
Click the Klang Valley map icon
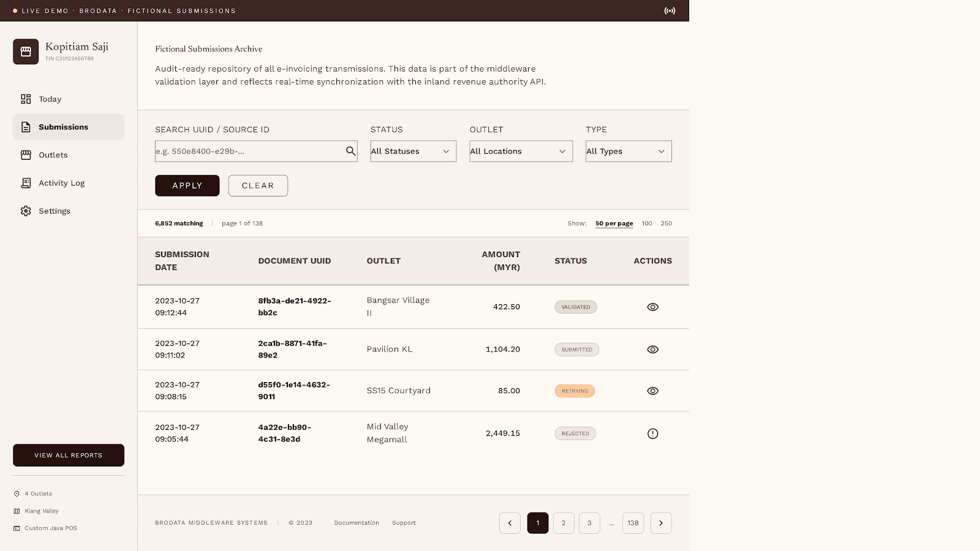[17, 511]
